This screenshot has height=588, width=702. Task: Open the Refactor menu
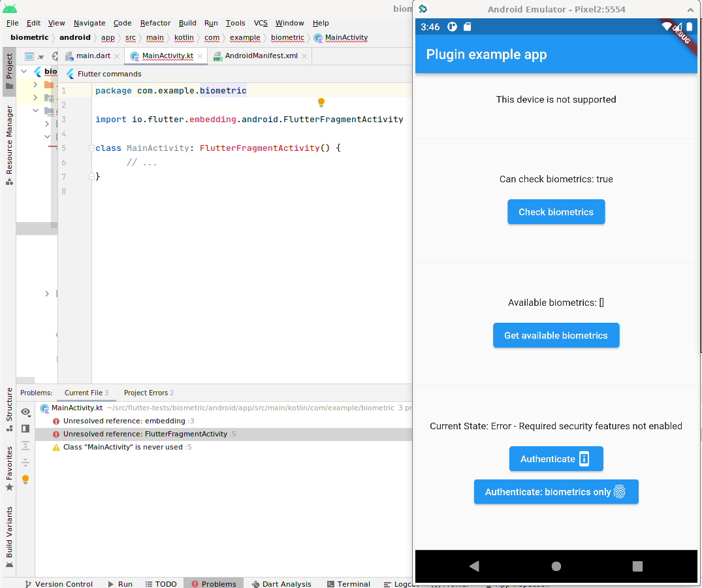(x=155, y=23)
